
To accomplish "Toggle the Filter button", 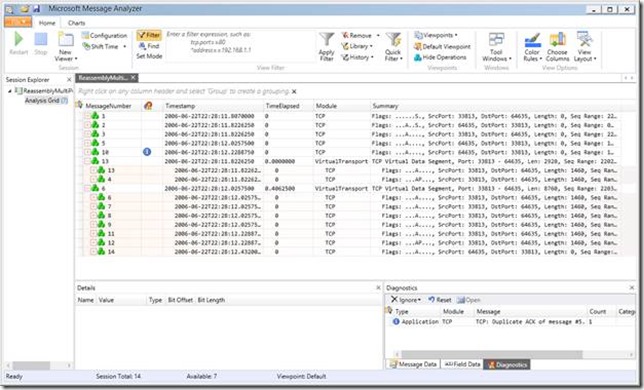I will 149,35.
